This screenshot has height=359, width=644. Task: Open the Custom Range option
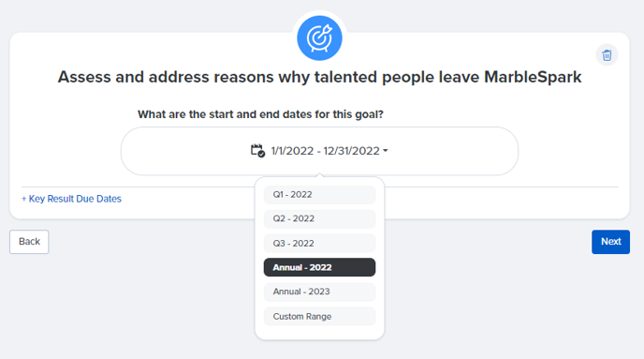click(x=319, y=316)
